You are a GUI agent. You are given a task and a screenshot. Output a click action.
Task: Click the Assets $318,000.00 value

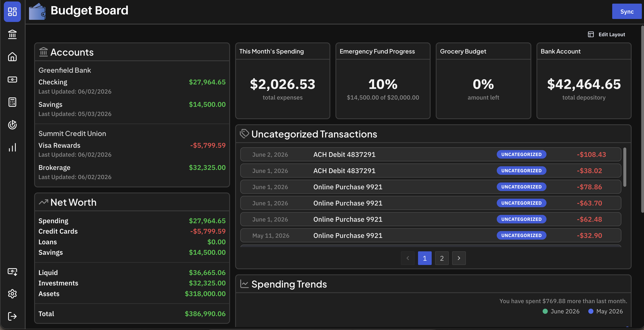[205, 294]
